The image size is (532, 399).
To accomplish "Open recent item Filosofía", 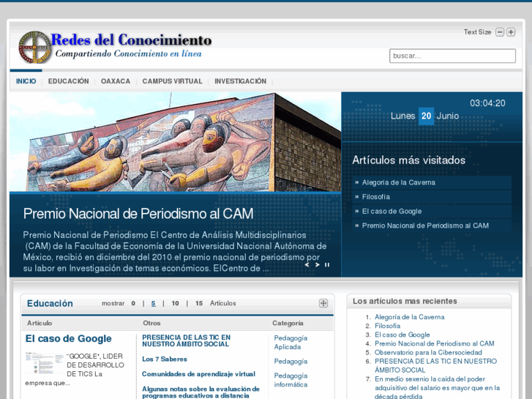I will pos(387,326).
